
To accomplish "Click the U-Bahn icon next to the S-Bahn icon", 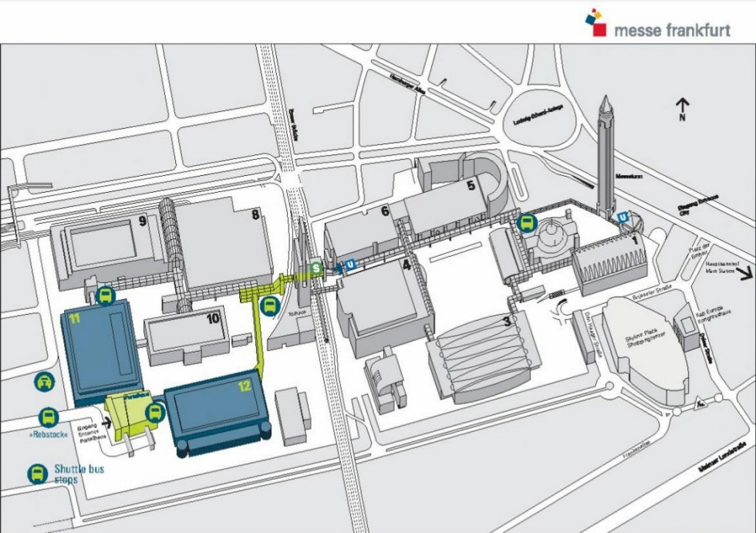I will [x=351, y=265].
